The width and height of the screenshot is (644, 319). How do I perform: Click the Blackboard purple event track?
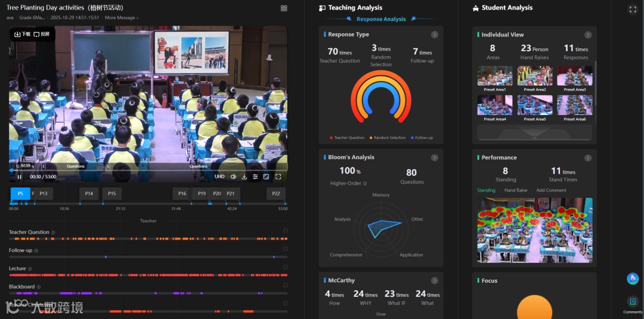coord(148,293)
